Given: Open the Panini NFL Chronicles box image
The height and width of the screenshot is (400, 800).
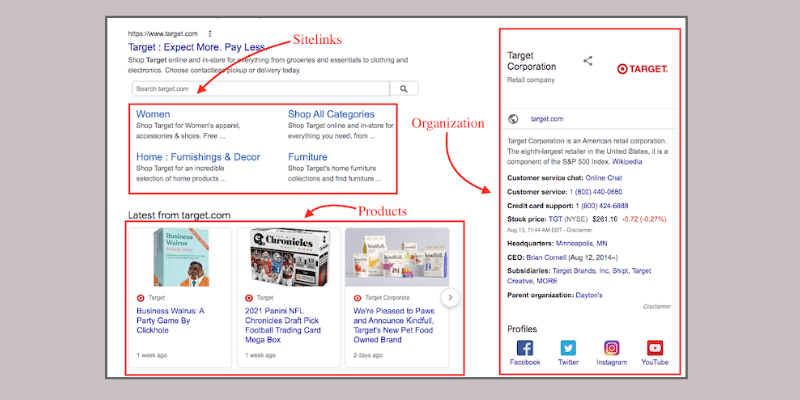Looking at the screenshot, I should 290,257.
